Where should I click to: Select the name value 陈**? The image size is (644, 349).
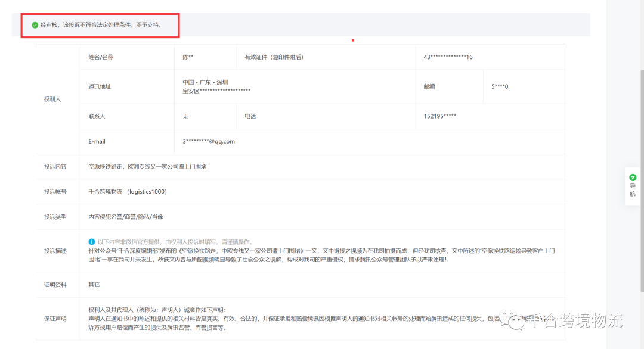pos(188,57)
